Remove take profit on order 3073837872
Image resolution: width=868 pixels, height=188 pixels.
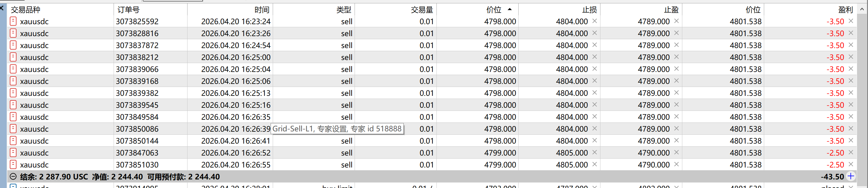point(676,45)
